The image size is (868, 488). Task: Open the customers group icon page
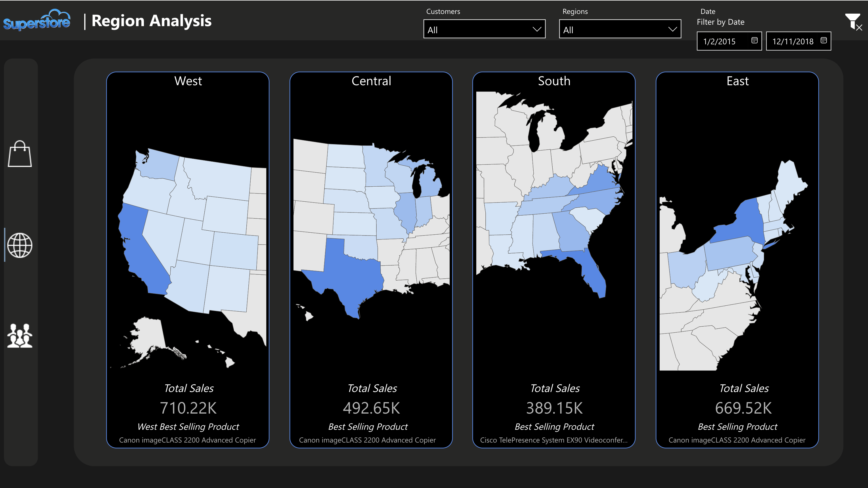(20, 335)
